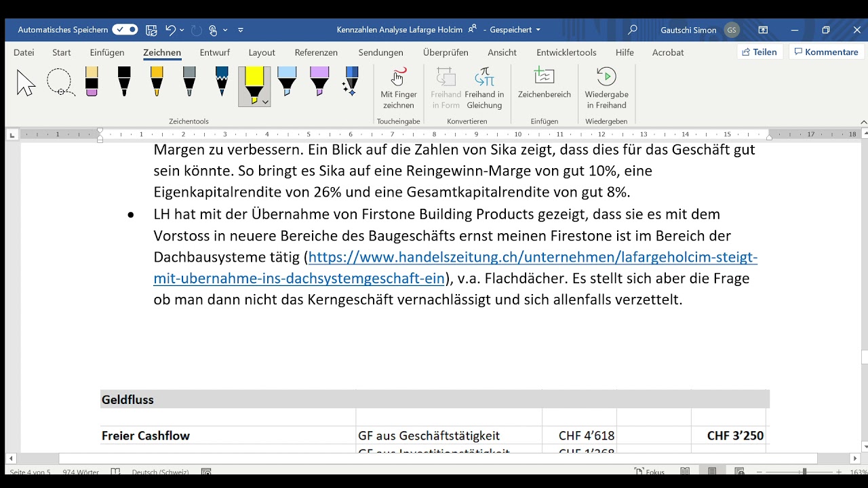This screenshot has height=488, width=868.
Task: Switch to the Start tab
Action: (62, 52)
